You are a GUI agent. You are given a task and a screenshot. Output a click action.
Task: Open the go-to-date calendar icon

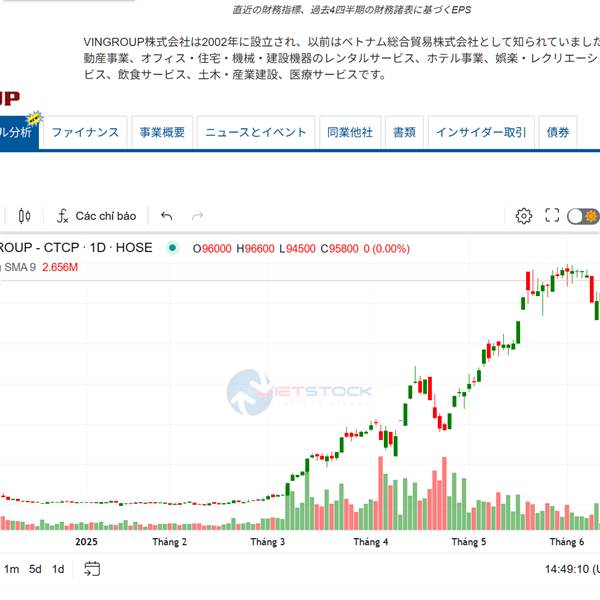tap(92, 569)
